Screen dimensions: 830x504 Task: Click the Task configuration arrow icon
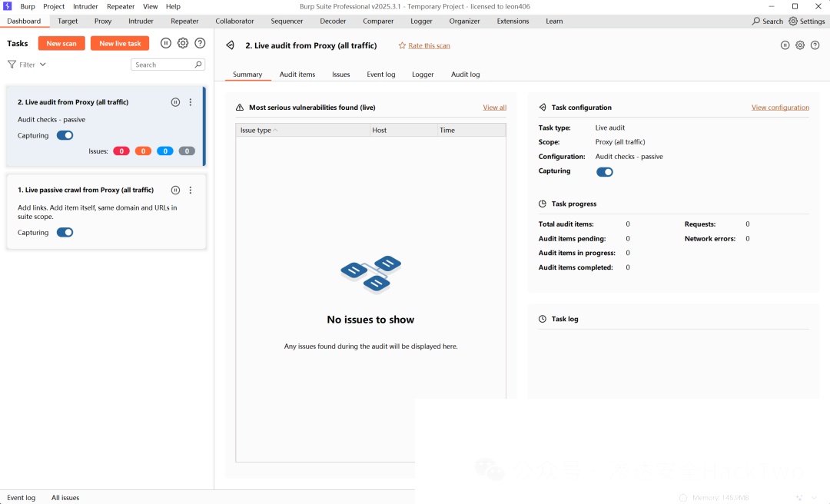(543, 108)
